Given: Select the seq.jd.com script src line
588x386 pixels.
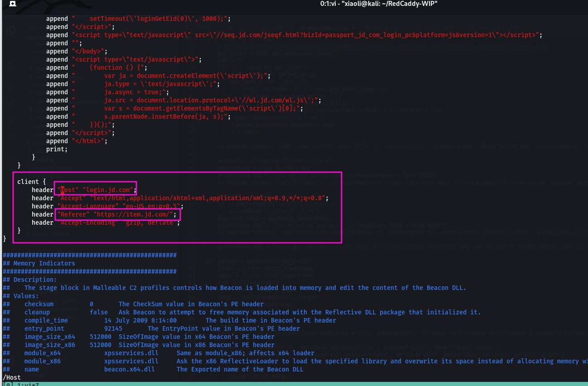Looking at the screenshot, I should coord(294,35).
